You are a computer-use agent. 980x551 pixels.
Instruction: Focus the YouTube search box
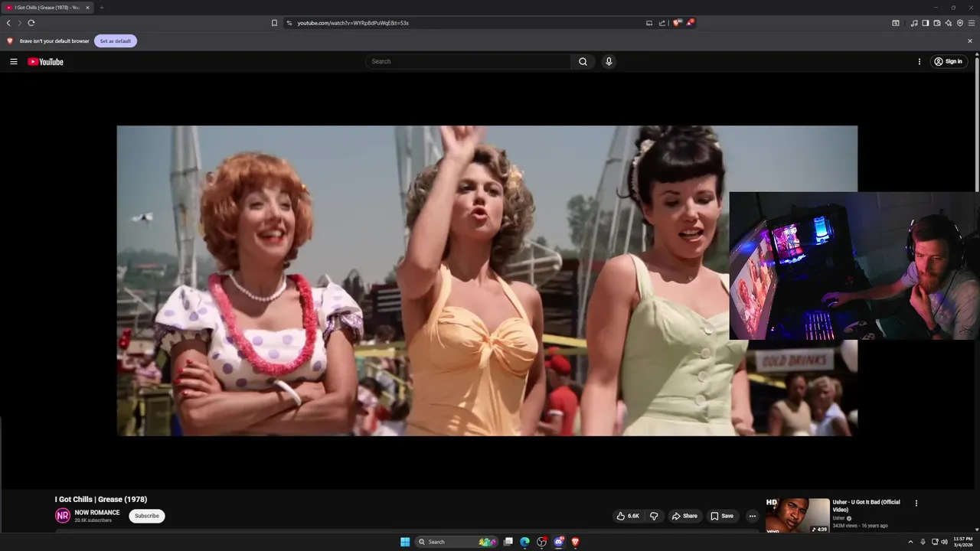click(x=468, y=61)
